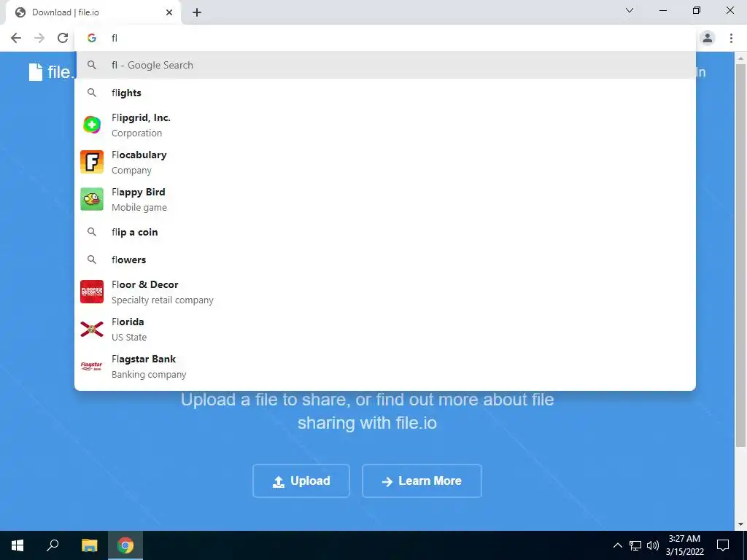This screenshot has height=560, width=747.
Task: Click the network icon in the system tray
Action: click(635, 545)
